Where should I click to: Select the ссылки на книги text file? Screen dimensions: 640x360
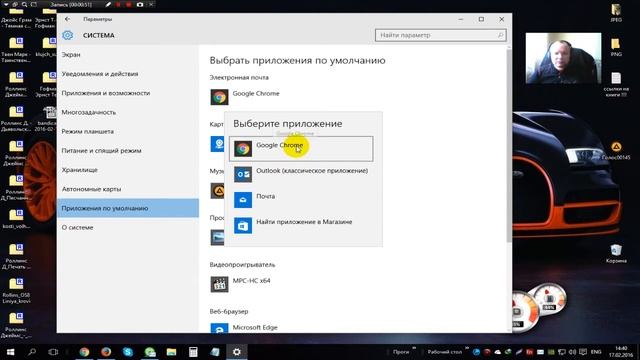tap(616, 84)
